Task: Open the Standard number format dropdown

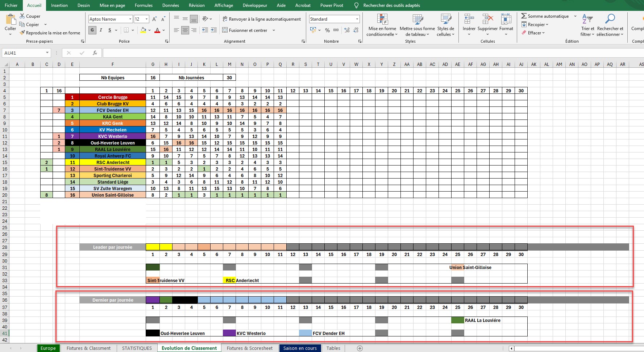Action: click(x=357, y=19)
